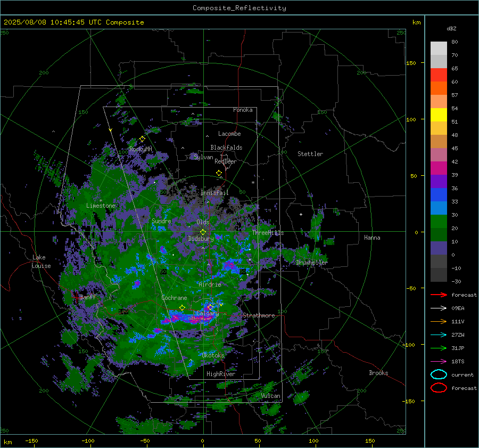The image size is (479, 448).
Task: Click the red forecast ellipse icon
Action: coord(439,388)
